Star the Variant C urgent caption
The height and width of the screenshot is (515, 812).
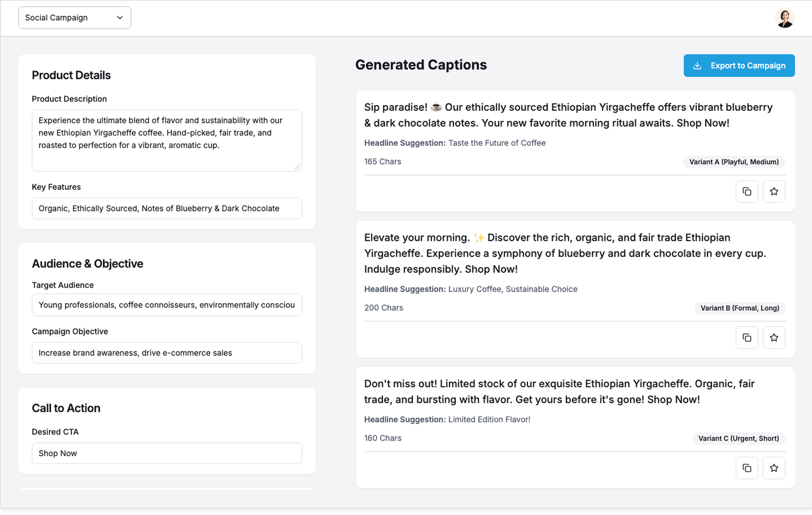774,468
